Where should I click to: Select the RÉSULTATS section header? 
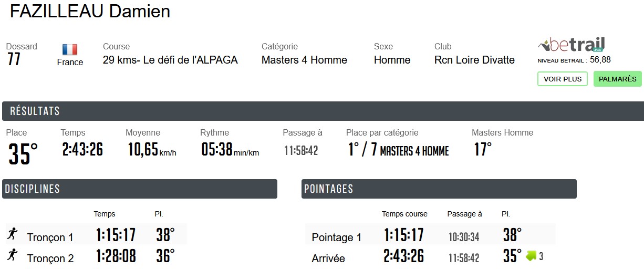(35, 111)
